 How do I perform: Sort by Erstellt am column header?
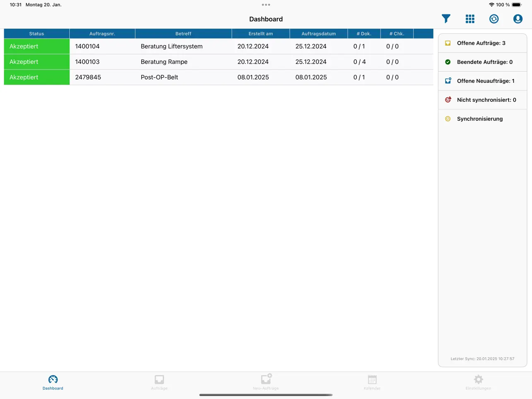pyautogui.click(x=261, y=34)
